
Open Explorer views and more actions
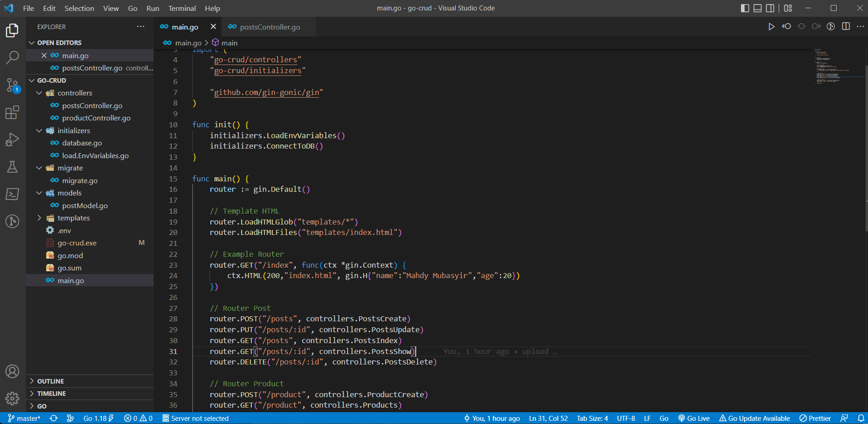(x=141, y=26)
